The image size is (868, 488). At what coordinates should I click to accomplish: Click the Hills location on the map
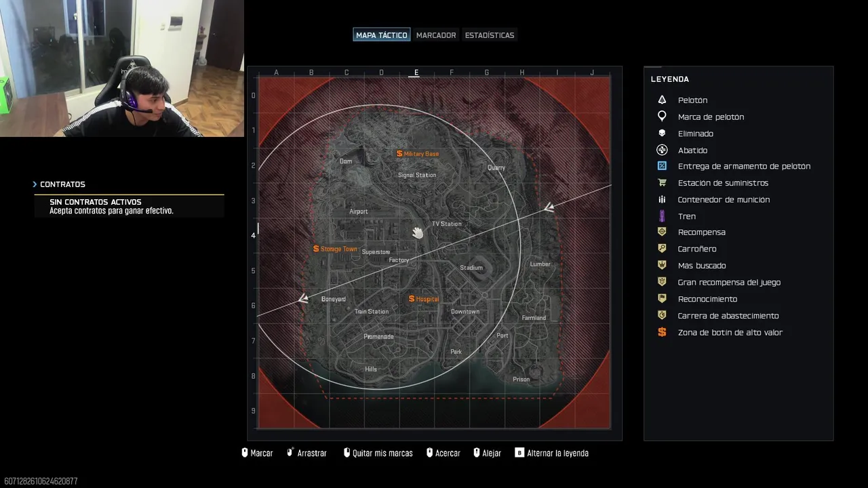pos(371,369)
